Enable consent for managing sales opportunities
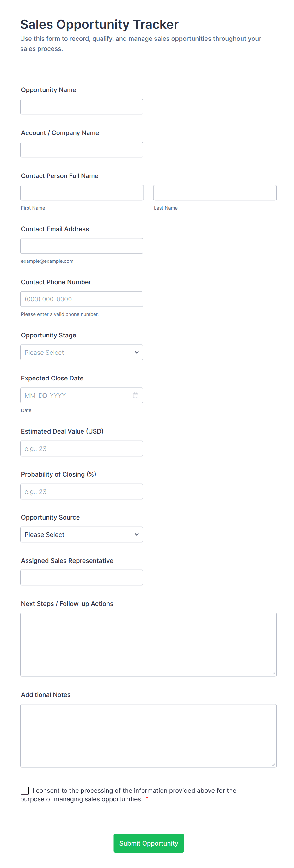 tap(25, 791)
